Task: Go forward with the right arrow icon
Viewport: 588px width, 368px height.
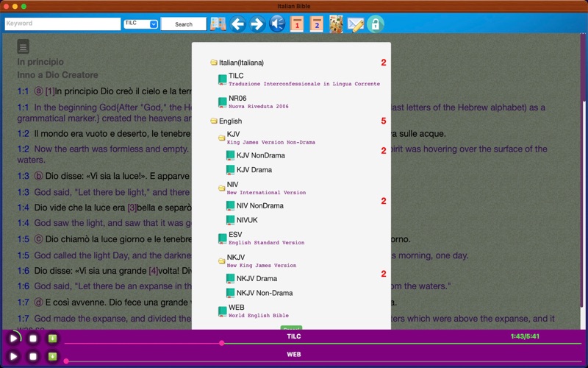Action: tap(257, 24)
